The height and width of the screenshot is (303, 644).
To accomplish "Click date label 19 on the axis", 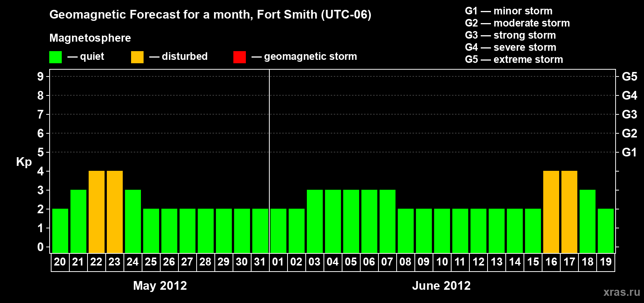I will coord(606,262).
